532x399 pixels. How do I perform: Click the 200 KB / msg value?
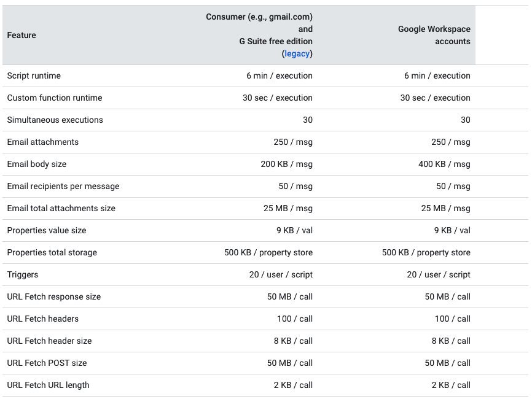click(x=286, y=164)
